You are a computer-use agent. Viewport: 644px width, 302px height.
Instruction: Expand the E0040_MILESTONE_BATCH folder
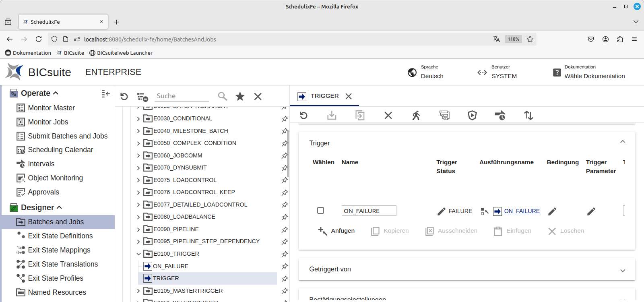[x=138, y=131]
